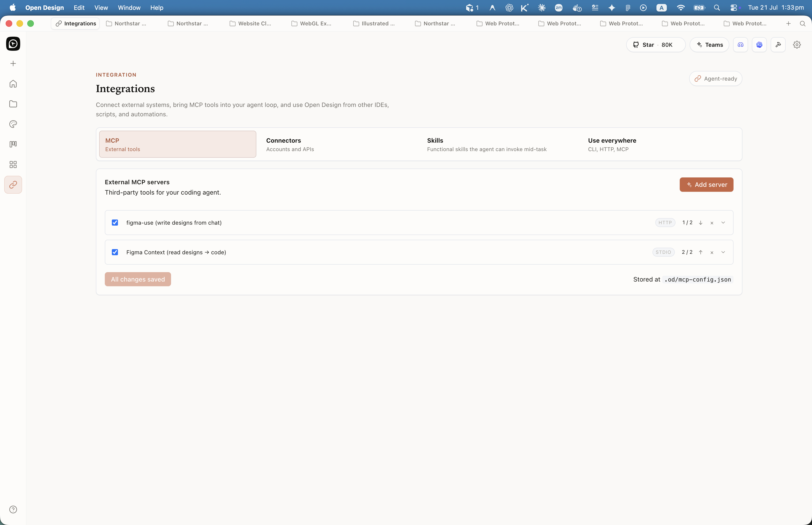
Task: Click the search icon in tab bar
Action: [x=802, y=24]
